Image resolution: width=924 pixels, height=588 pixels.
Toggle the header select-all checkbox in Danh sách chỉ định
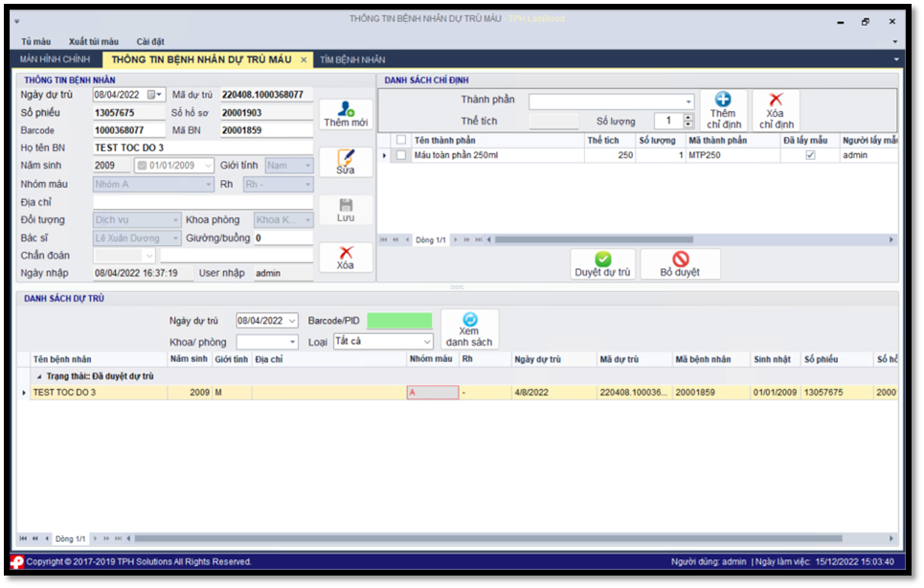tap(401, 141)
